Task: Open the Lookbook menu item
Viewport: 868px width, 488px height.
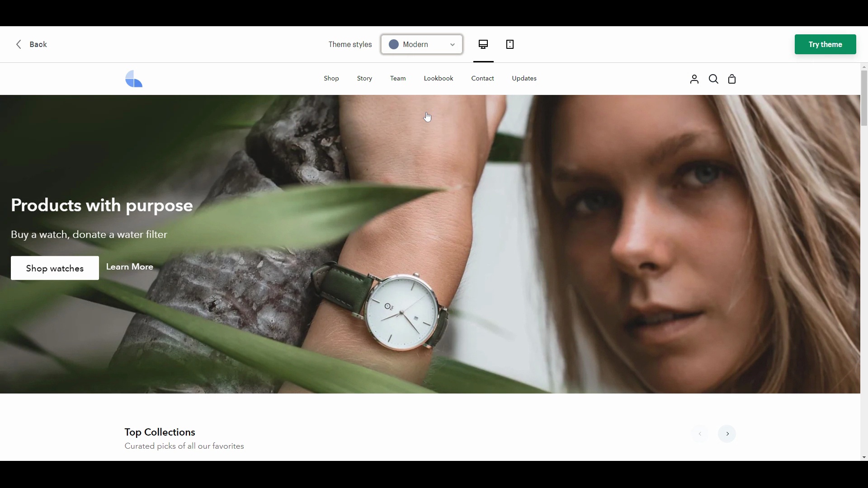Action: 439,79
